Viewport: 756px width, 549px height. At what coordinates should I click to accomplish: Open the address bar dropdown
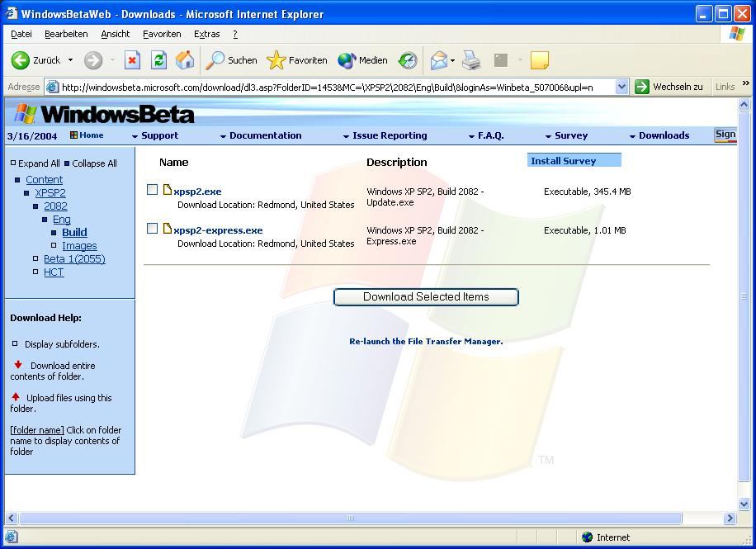[x=621, y=87]
